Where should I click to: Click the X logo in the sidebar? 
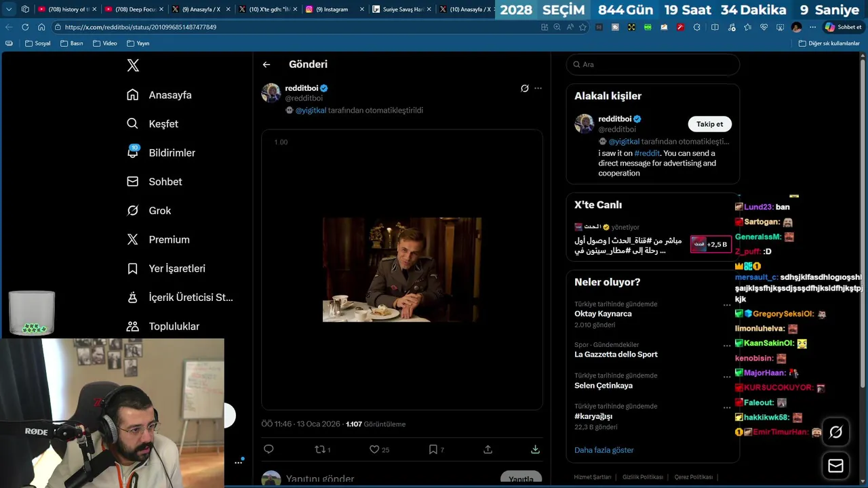pos(133,65)
